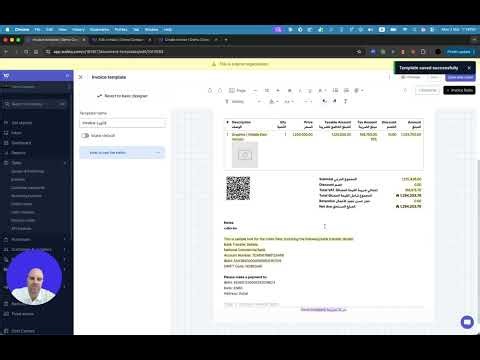Open the Edit menu
This screenshot has width=480, height=360.
(49, 30)
